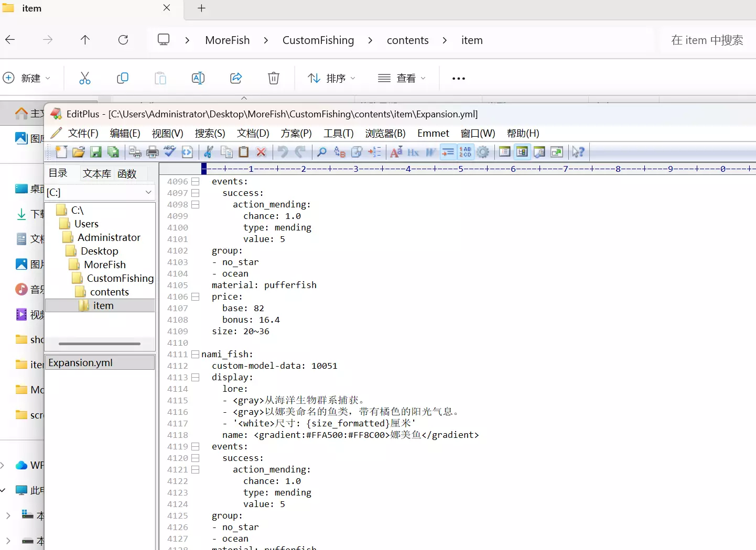756x550 pixels.
Task: Open the 文件(F) menu
Action: click(x=83, y=133)
